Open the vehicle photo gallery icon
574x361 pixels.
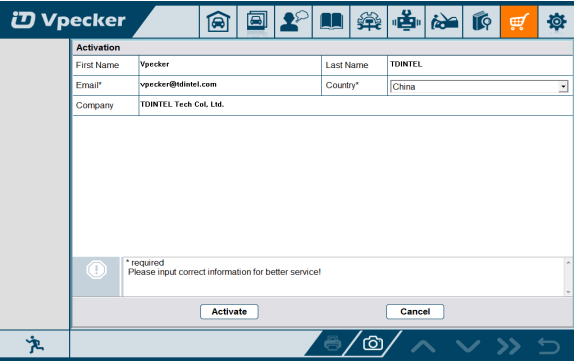pos(256,22)
